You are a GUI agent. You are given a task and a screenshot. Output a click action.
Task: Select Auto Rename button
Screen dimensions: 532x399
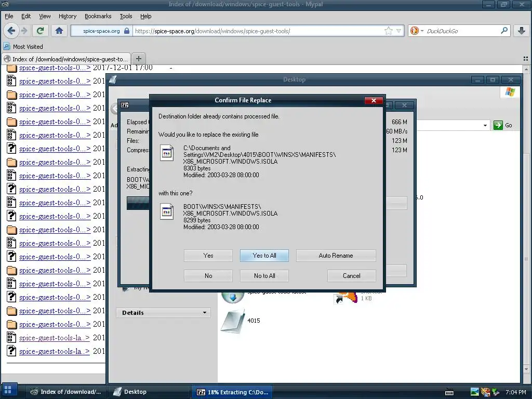(x=336, y=256)
